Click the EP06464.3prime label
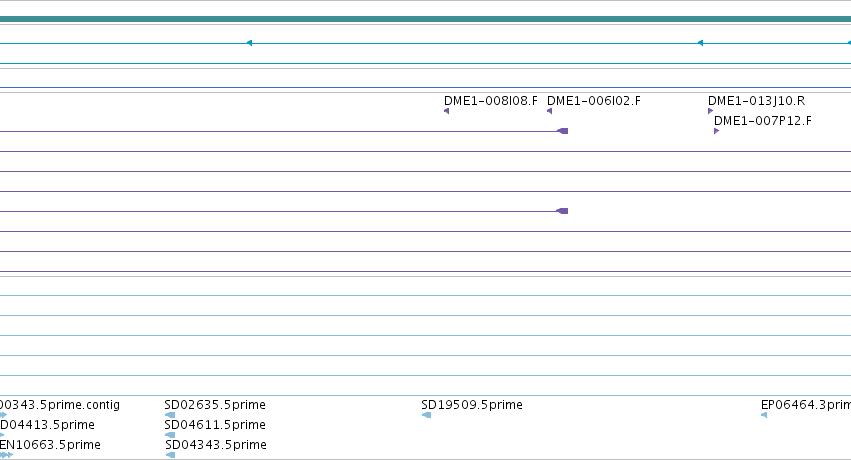Screen dimensions: 851x460 [x=805, y=405]
